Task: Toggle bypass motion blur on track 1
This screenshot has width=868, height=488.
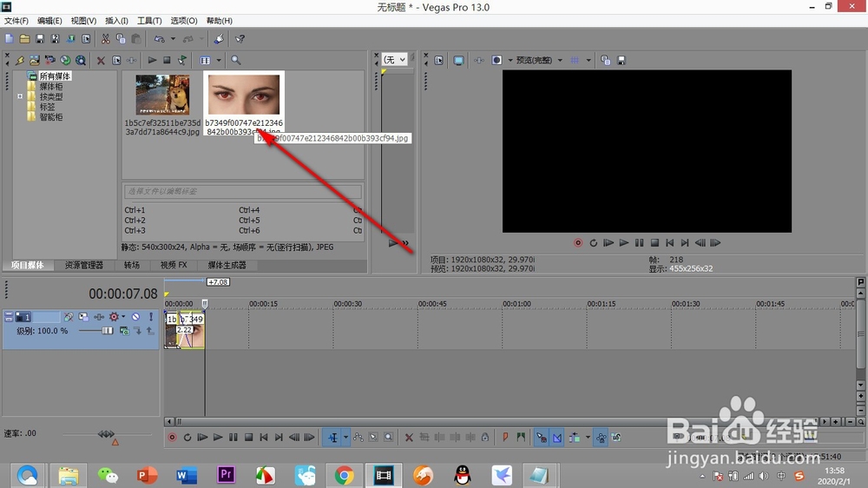Action: click(69, 317)
